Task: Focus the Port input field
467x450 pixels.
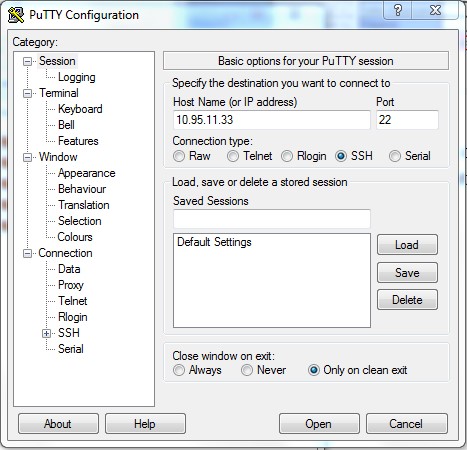Action: [x=407, y=120]
